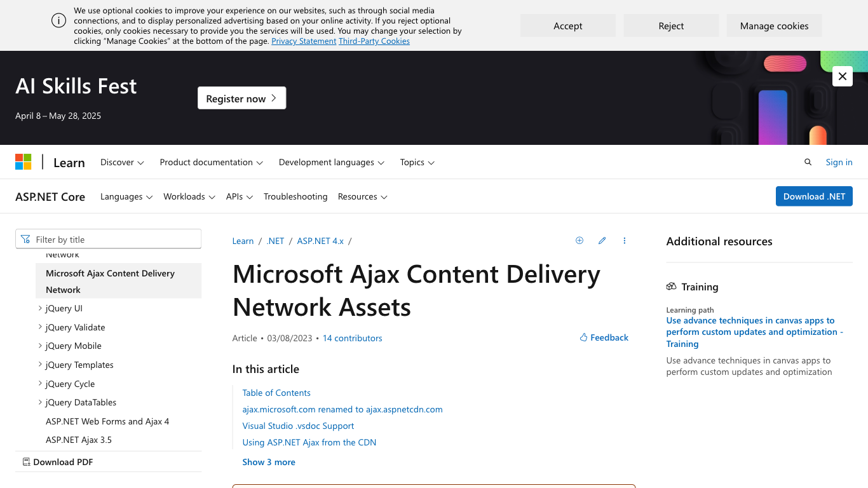Expand the jQuery Validate tree node
This screenshot has height=488, width=868.
point(41,327)
